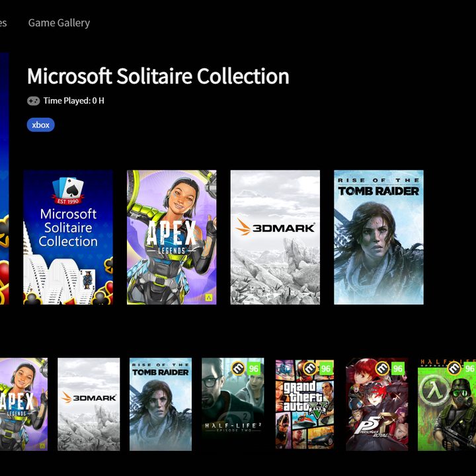The width and height of the screenshot is (476, 476).
Task: Click the 96 score on Grand Theft Auto V
Action: 326,369
